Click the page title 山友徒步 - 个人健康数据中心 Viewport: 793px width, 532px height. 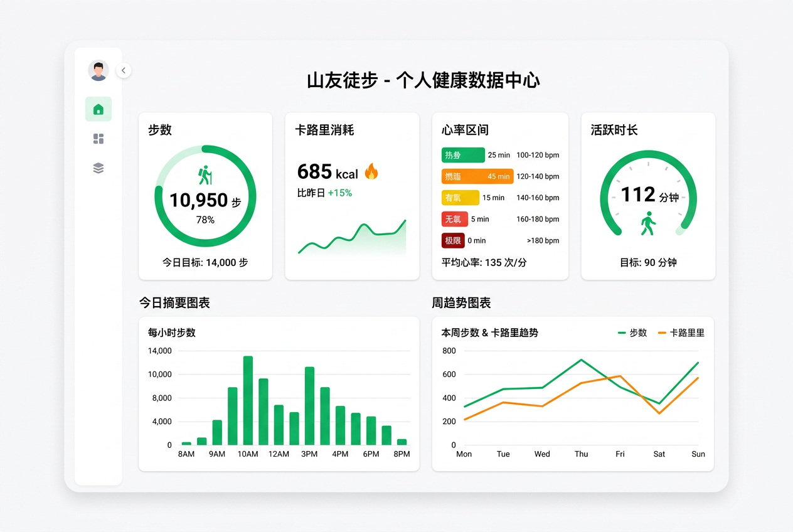coord(423,80)
